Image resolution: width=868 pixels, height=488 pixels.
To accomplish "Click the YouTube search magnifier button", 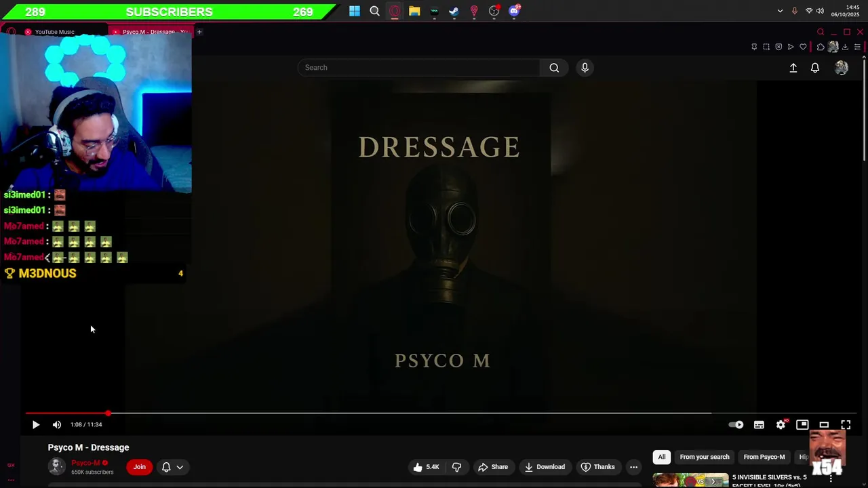I will (x=554, y=68).
